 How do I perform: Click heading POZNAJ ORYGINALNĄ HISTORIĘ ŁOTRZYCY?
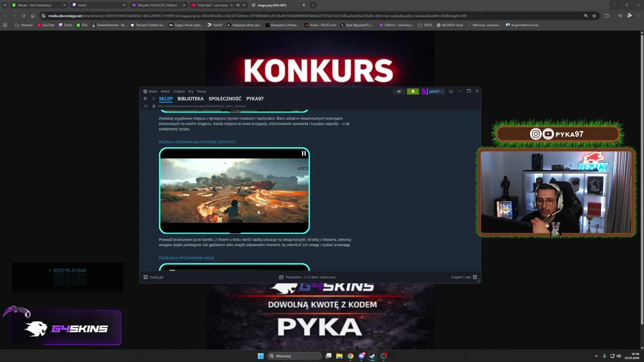(x=197, y=142)
